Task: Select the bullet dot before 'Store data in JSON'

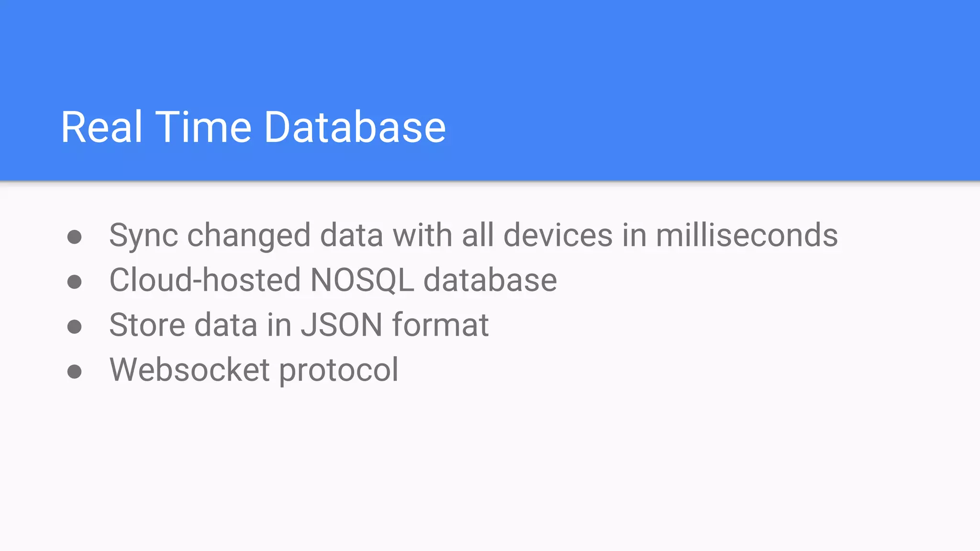Action: (x=74, y=327)
